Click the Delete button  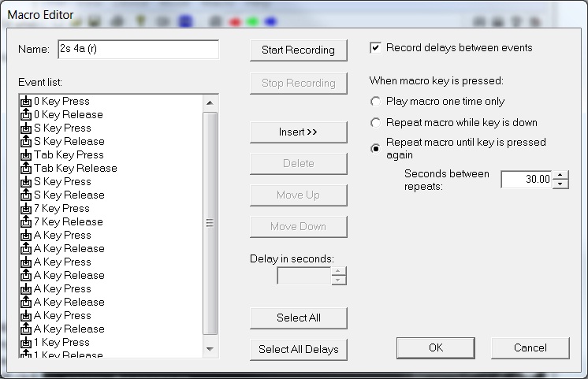299,164
